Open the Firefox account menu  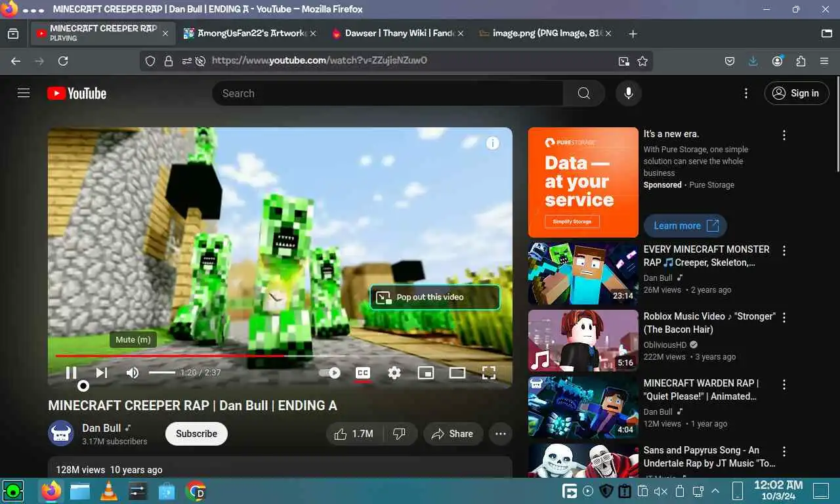[778, 61]
